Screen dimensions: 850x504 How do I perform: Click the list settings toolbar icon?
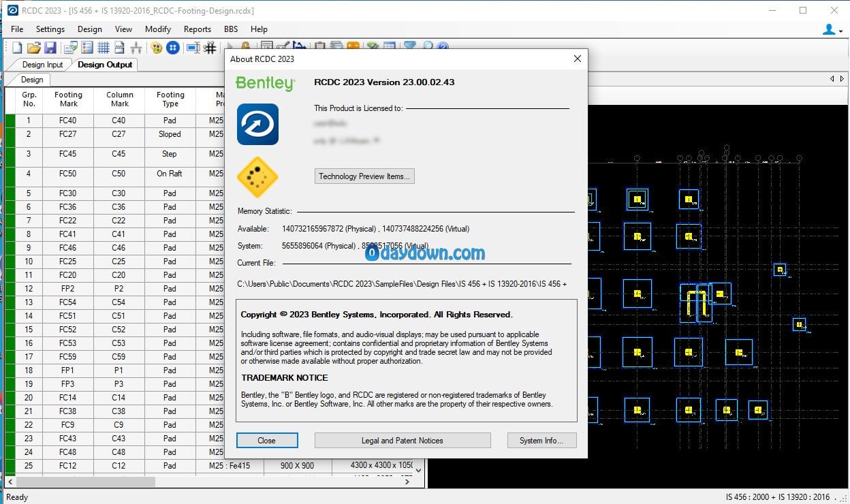86,48
